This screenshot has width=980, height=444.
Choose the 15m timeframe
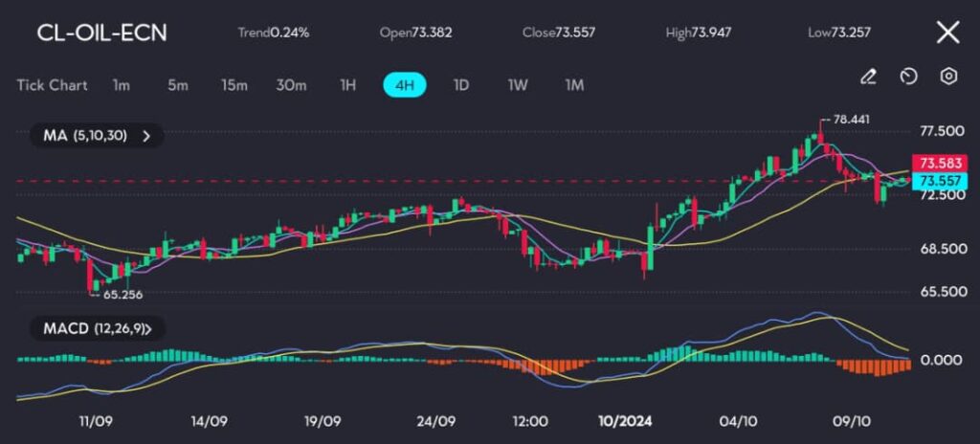coord(234,85)
